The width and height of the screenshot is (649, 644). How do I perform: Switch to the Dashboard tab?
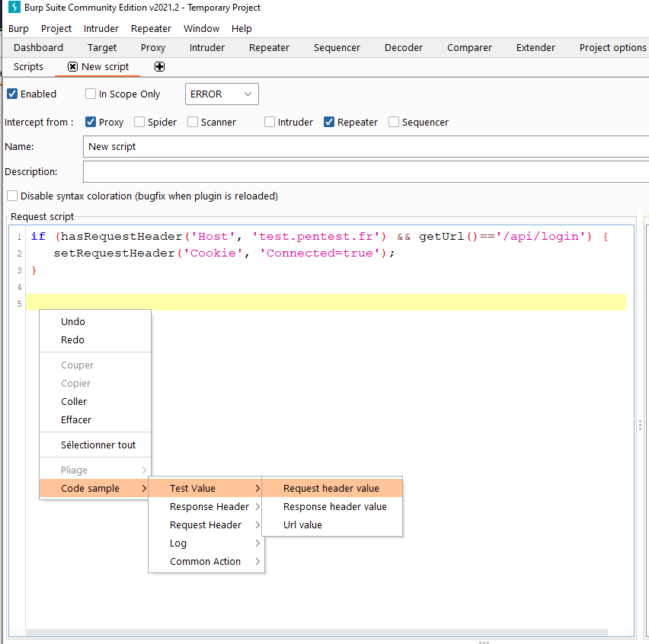coord(39,47)
